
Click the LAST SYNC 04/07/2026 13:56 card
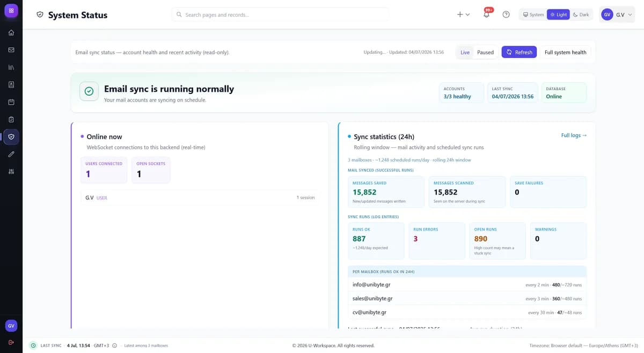coord(513,92)
